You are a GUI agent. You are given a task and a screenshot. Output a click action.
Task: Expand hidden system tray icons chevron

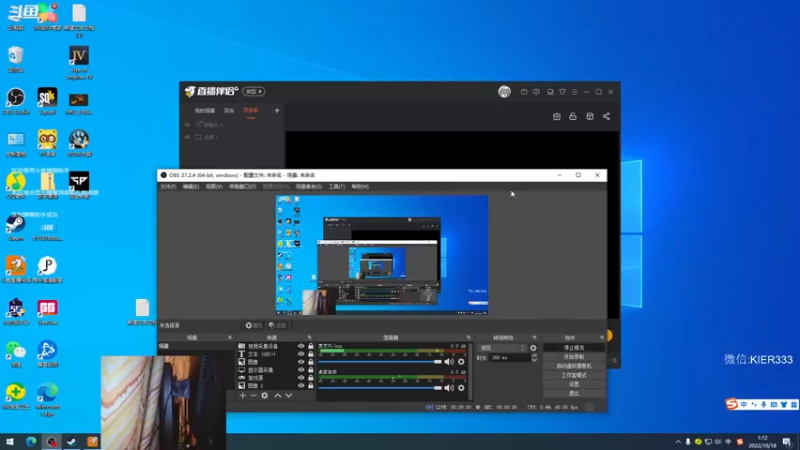pos(678,442)
